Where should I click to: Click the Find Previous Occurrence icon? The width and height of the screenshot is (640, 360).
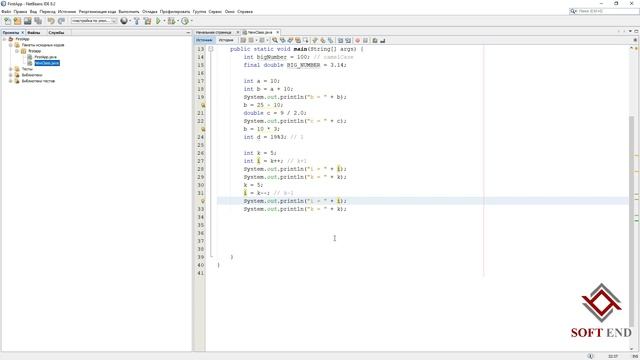point(282,40)
